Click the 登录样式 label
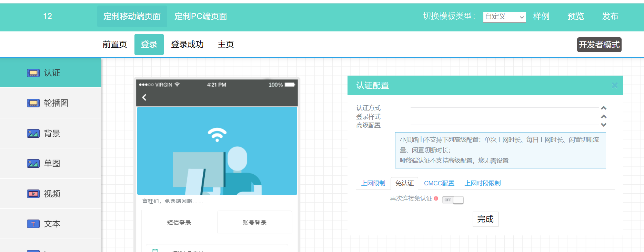Viewport: 644px width, 252px height. 369,117
